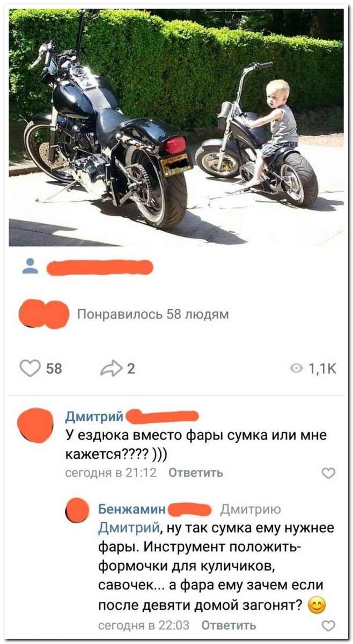
Task: Click the eye icon showing view count
Action: pos(296,368)
